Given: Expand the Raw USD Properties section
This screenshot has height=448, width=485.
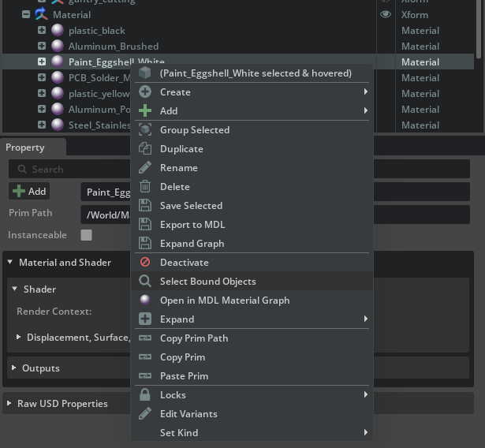Looking at the screenshot, I should (10, 404).
